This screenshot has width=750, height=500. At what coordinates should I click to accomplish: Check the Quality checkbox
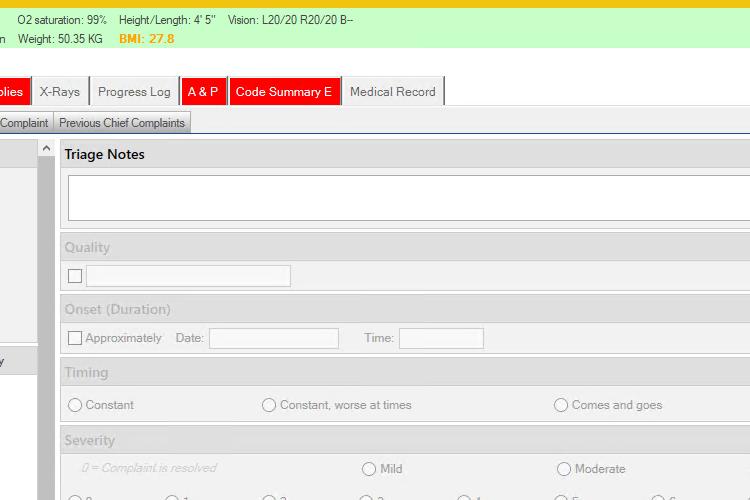click(x=75, y=276)
